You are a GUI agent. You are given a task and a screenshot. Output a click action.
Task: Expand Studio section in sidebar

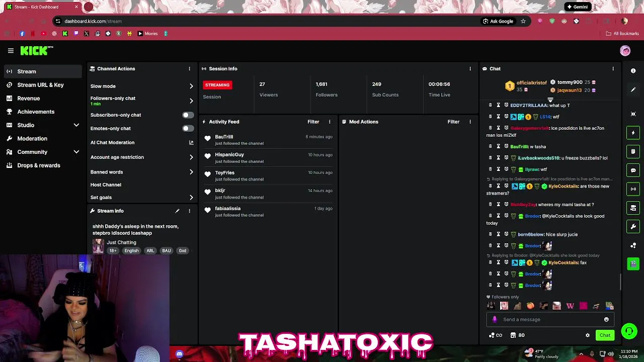pyautogui.click(x=76, y=125)
